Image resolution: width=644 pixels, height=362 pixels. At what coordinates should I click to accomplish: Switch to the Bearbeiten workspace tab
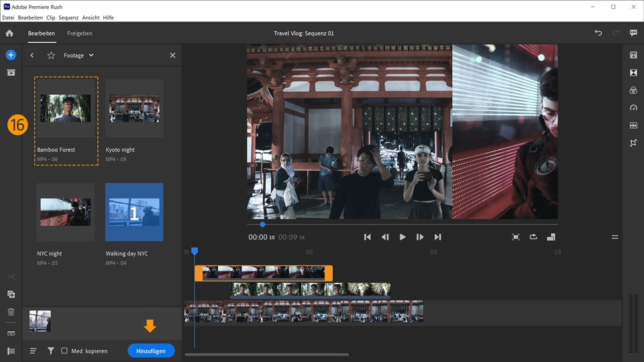[42, 34]
